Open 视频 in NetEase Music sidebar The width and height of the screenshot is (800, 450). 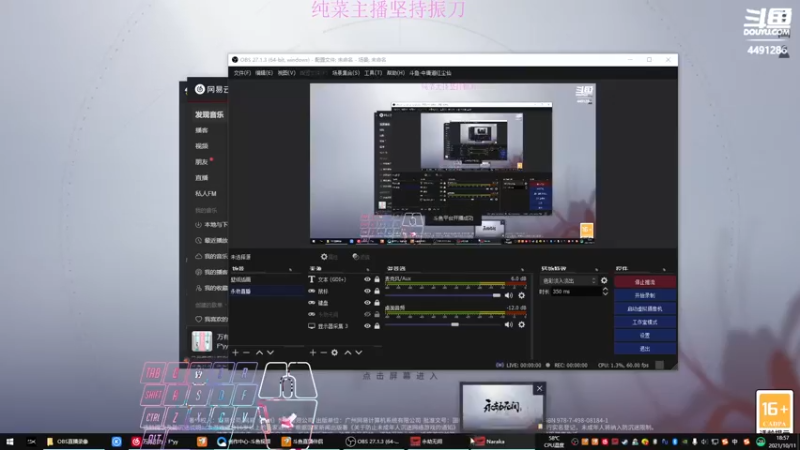[x=202, y=146]
